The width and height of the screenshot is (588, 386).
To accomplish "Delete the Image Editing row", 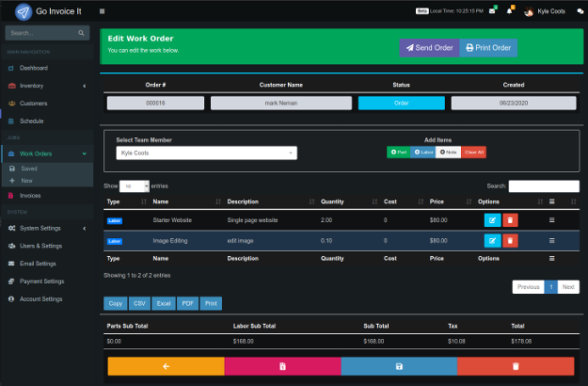I will 510,240.
